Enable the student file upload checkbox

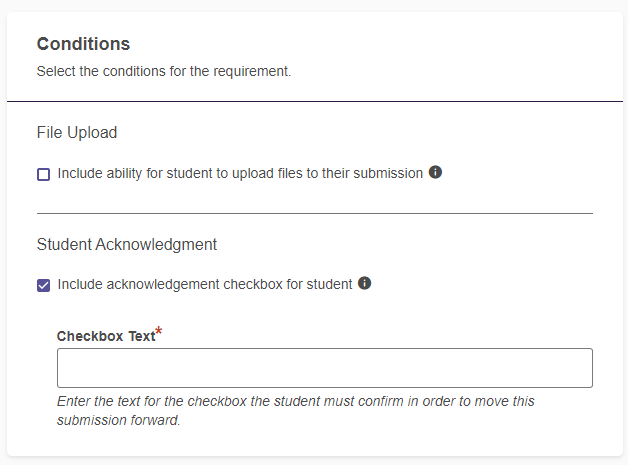43,175
